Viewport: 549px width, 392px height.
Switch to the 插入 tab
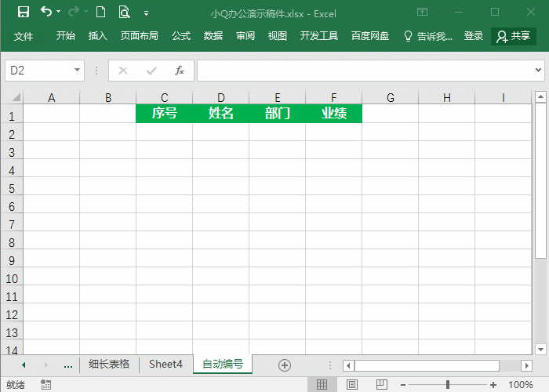click(x=98, y=36)
